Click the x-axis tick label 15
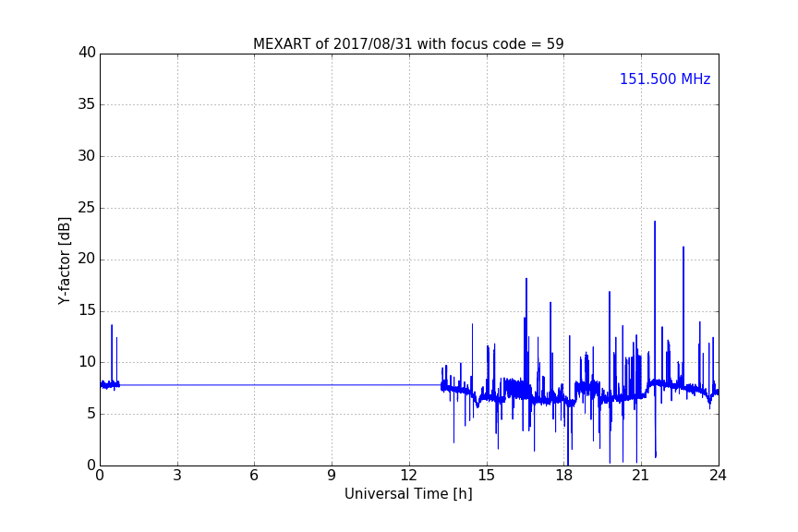The height and width of the screenshot is (532, 798). click(486, 476)
